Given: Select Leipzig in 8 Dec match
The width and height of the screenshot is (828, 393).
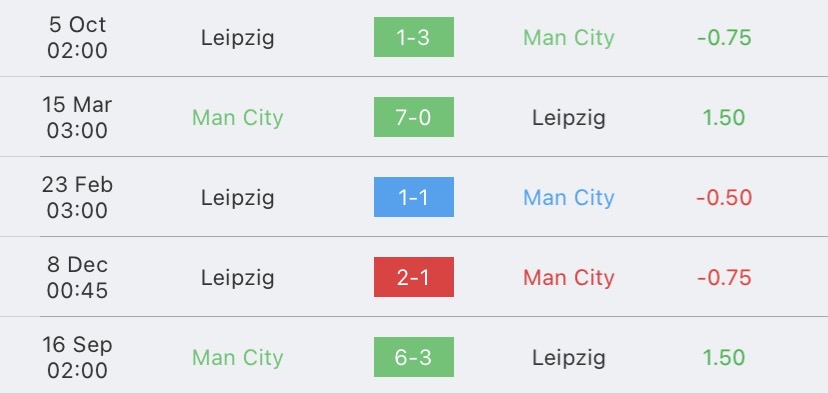Looking at the screenshot, I should (238, 278).
